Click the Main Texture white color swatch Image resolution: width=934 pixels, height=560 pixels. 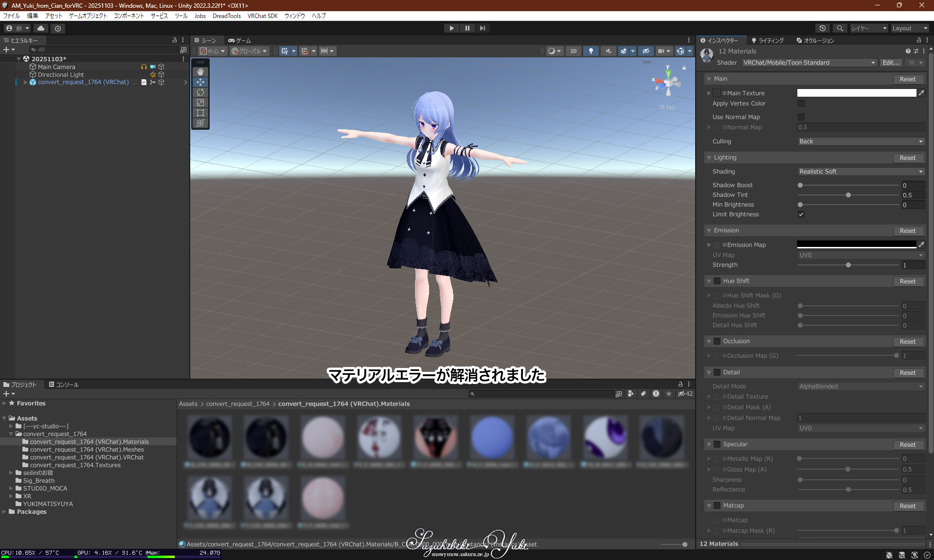(856, 93)
